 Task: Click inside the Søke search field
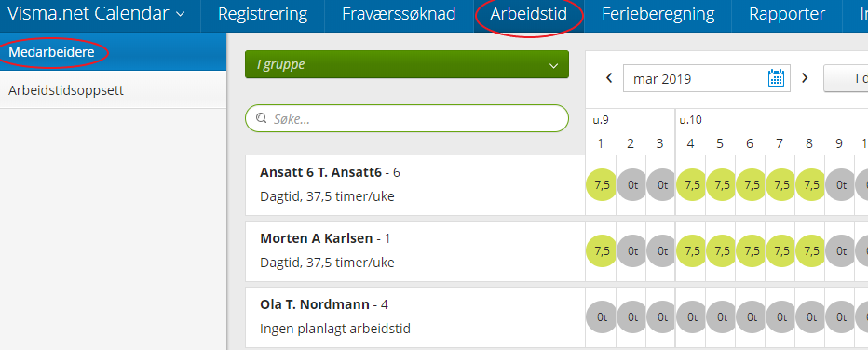(x=407, y=118)
